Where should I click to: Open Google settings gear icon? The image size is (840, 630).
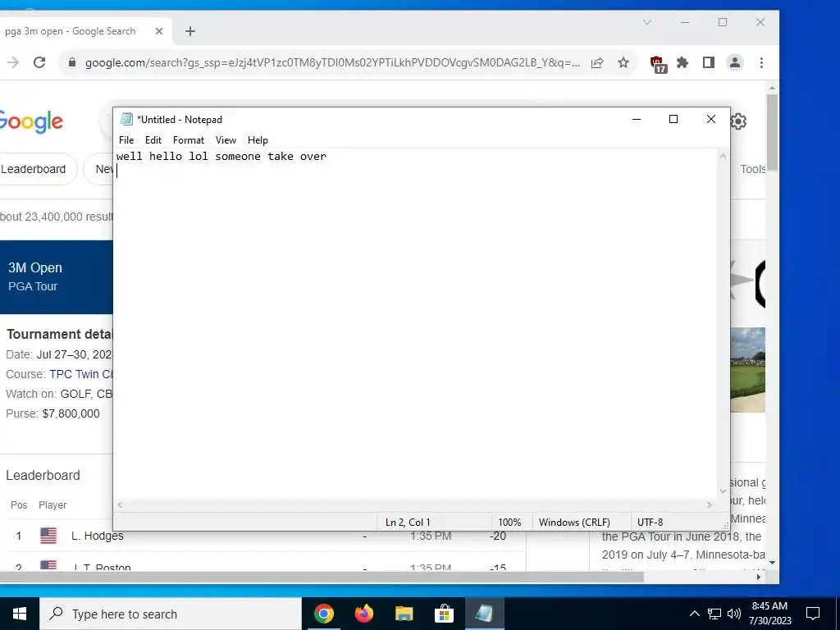pos(739,121)
